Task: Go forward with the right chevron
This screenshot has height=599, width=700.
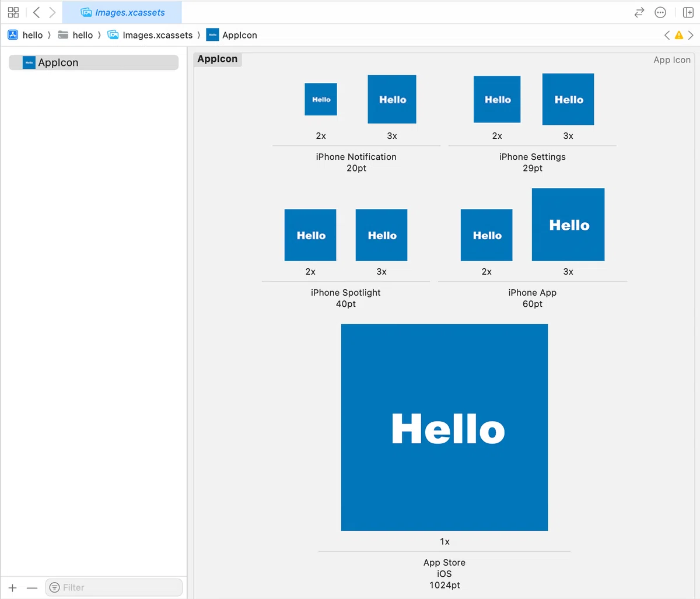Action: (52, 12)
